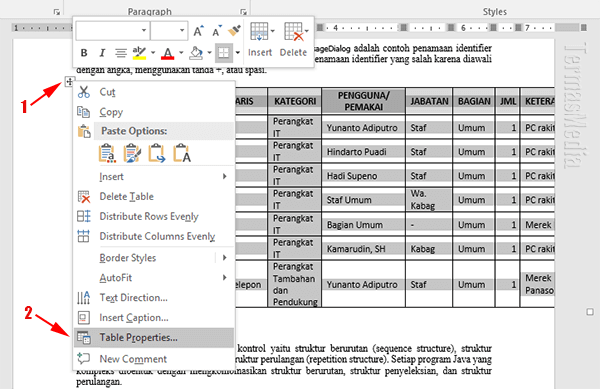Viewport: 600px width, 389px height.
Task: Click the Kabag cell
Action: [429, 249]
